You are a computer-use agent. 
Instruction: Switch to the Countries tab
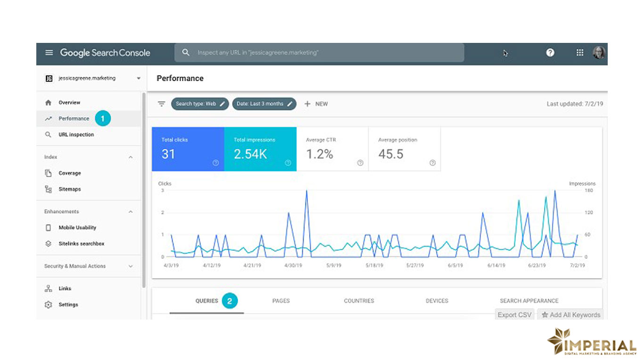click(359, 301)
